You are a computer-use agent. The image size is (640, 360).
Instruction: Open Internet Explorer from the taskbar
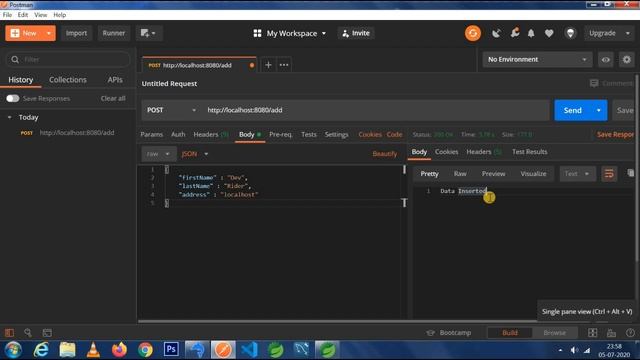pyautogui.click(x=41, y=350)
